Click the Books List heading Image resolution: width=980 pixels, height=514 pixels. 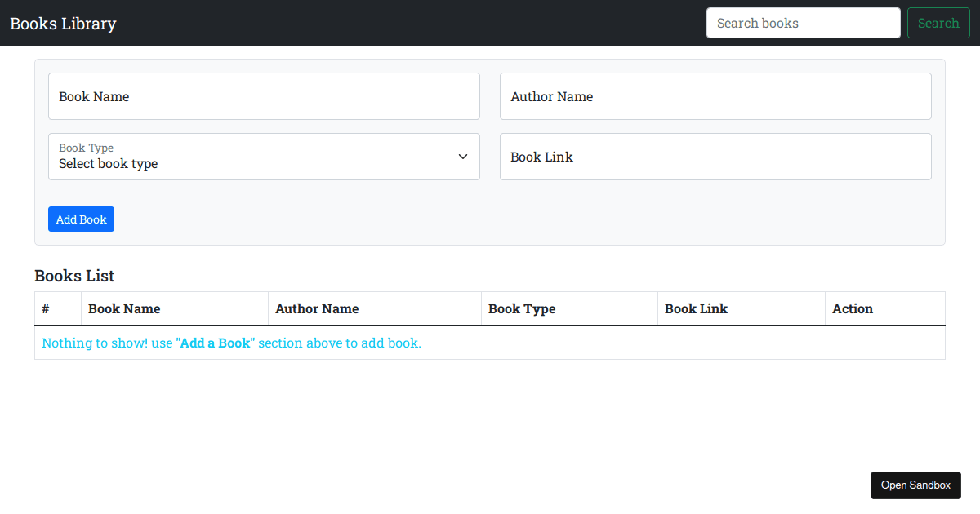tap(74, 276)
